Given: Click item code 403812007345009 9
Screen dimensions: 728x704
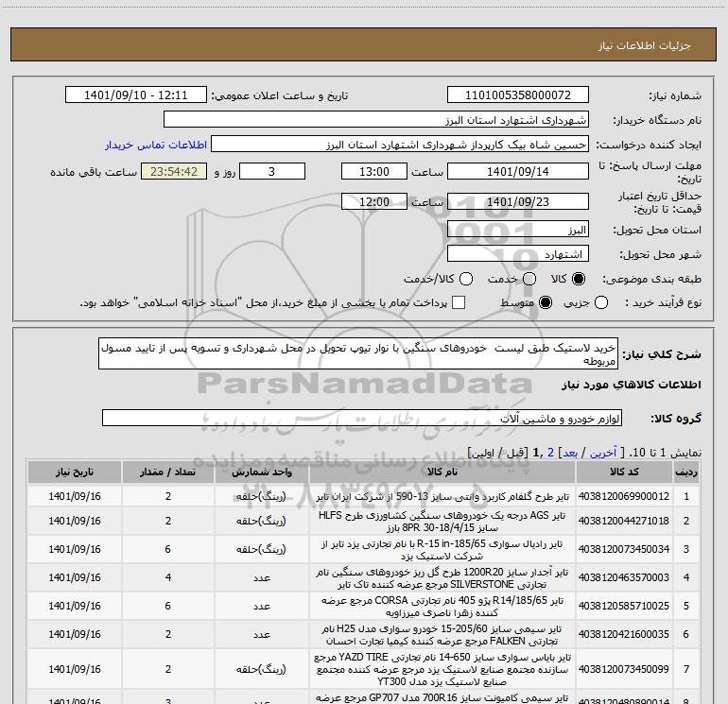Looking at the screenshot, I should click(x=624, y=669).
